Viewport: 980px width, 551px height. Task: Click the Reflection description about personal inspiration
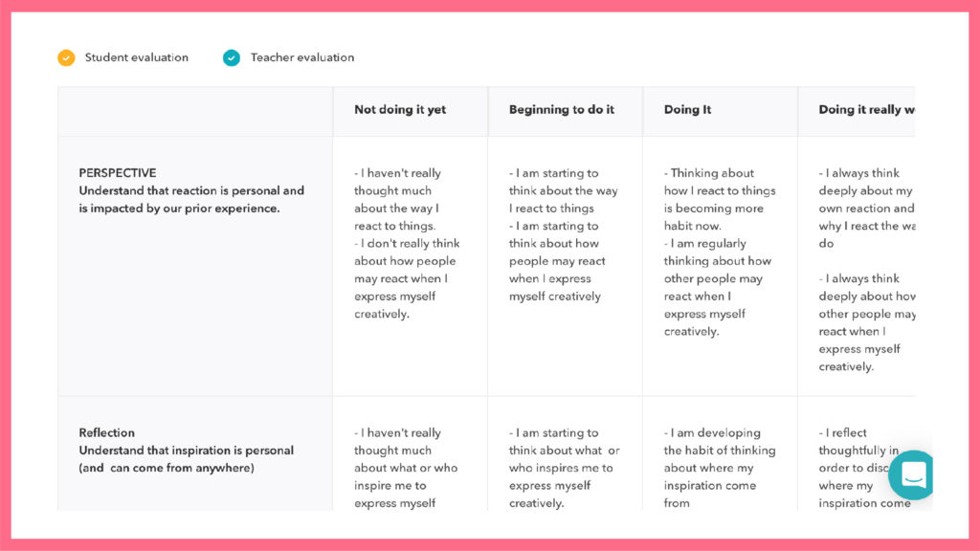click(187, 459)
